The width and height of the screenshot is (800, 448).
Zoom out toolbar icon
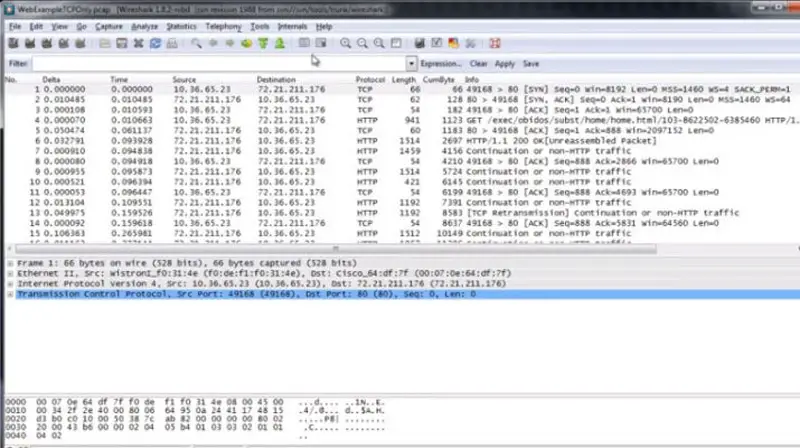(x=362, y=43)
